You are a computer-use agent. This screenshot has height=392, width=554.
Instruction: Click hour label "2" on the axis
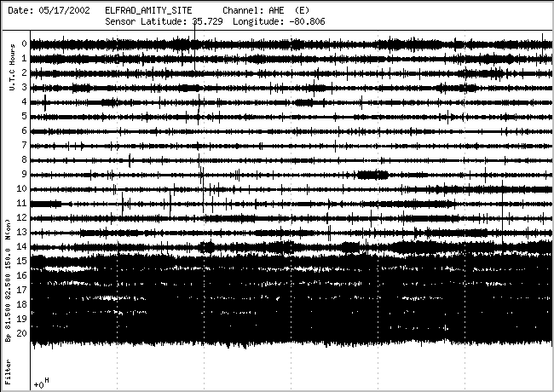(24, 72)
